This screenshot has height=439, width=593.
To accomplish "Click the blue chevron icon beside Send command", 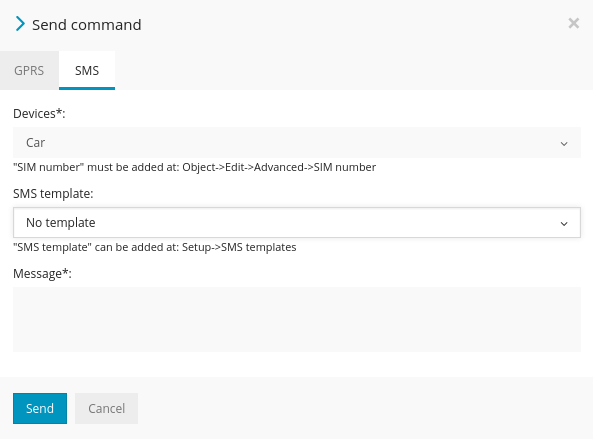I will [20, 24].
